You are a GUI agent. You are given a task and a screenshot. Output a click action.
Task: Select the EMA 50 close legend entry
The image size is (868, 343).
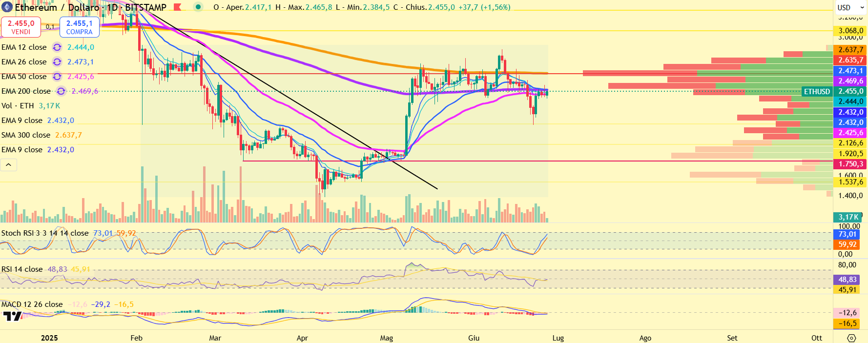24,77
